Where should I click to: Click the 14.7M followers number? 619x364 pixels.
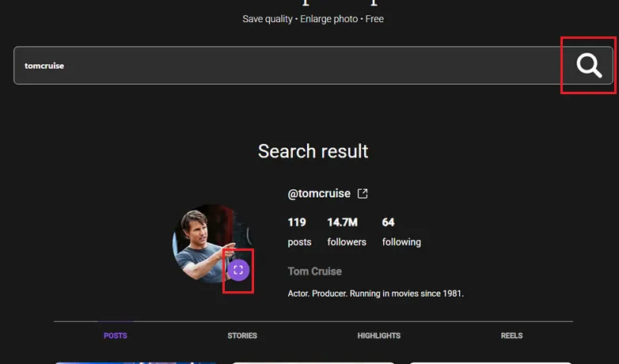point(343,222)
